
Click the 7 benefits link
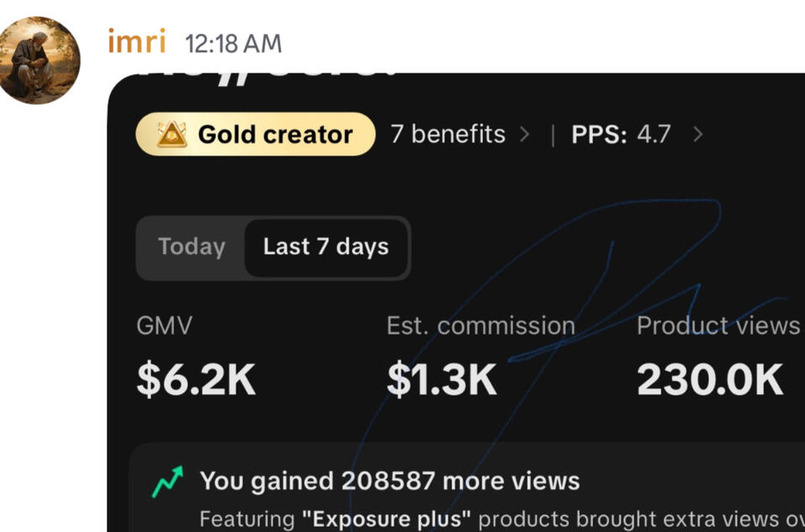tap(446, 133)
